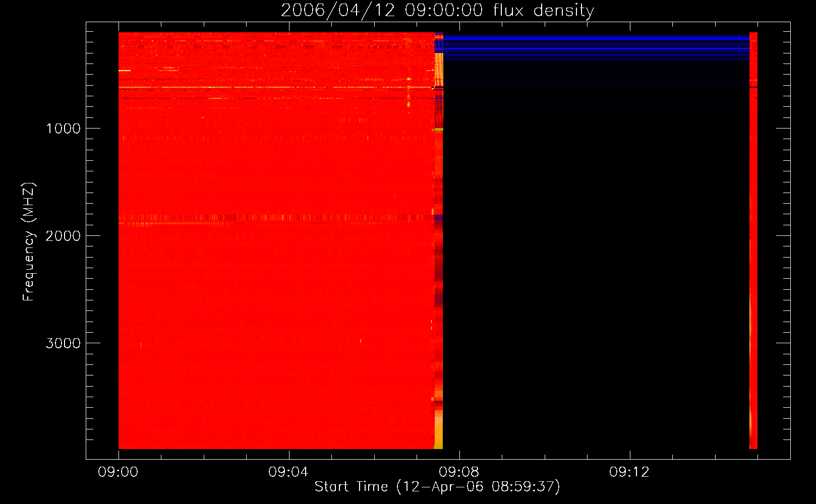Click the 'Start Time (12-Apr-06 08:59:37)' label
The width and height of the screenshot is (816, 504).
(437, 487)
